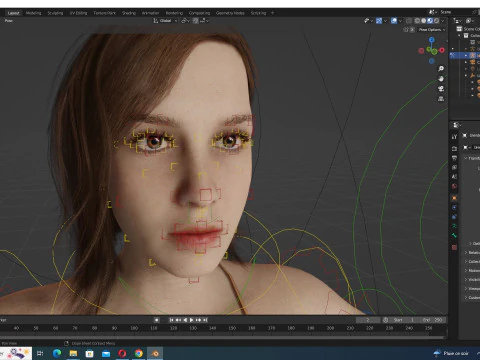Open the View Layer properties tab
The height and width of the screenshot is (360, 480).
click(454, 167)
